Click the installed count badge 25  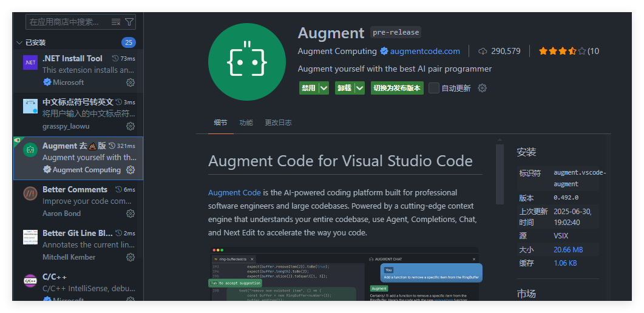pyautogui.click(x=129, y=42)
